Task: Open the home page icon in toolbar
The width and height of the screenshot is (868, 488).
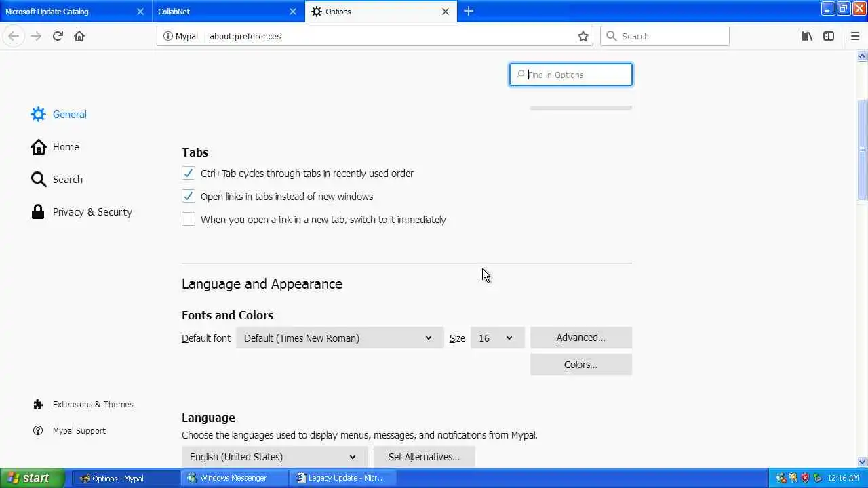Action: pyautogui.click(x=79, y=36)
